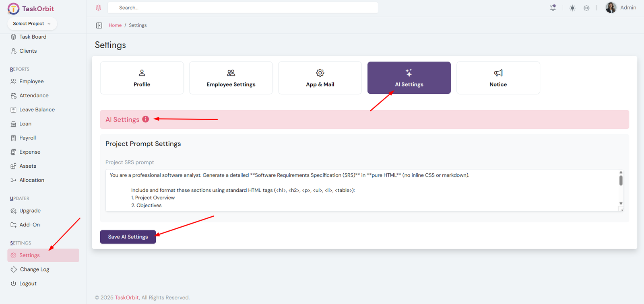
Task: Click the sidebar collapse icon beside breadcrumb
Action: click(99, 25)
